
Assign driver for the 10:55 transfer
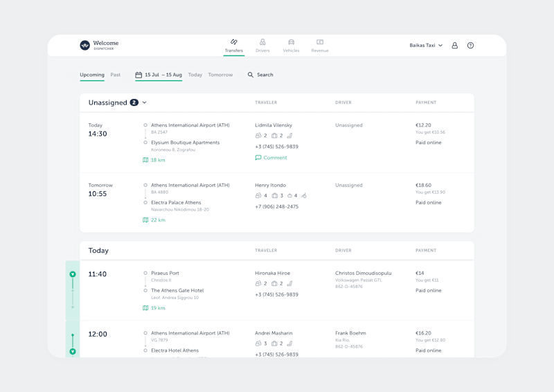coord(349,185)
